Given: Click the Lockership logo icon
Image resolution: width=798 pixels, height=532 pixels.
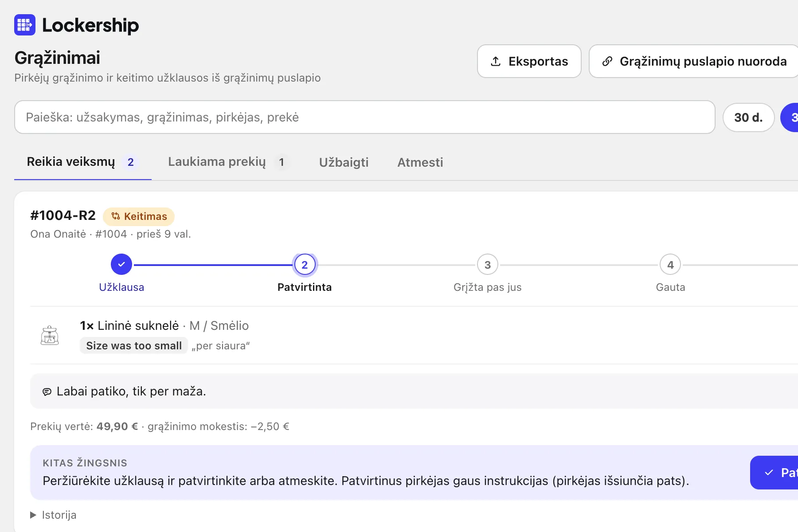Looking at the screenshot, I should 25,25.
